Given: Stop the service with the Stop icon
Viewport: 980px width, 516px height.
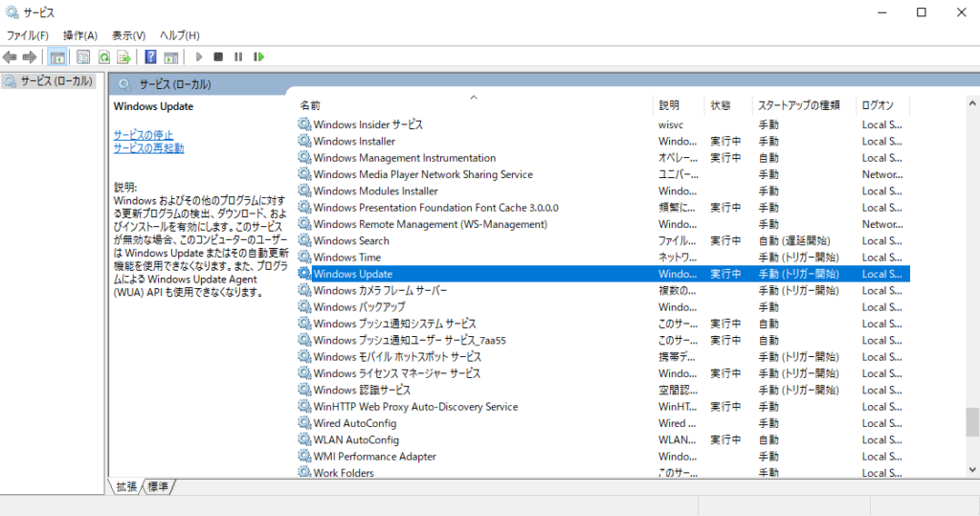Looking at the screenshot, I should point(218,56).
